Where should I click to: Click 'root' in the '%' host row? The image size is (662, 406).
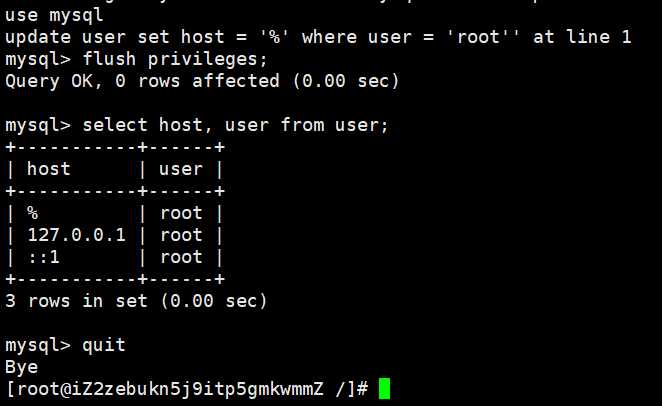tap(181, 213)
